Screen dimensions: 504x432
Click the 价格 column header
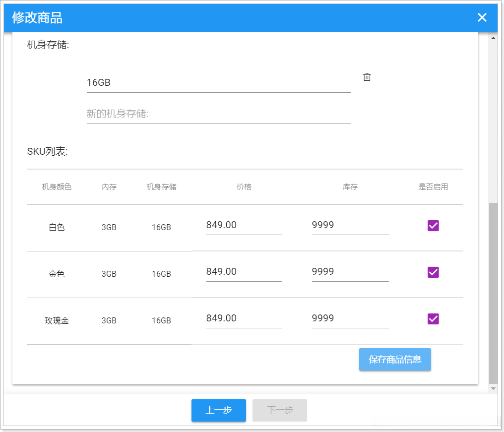244,187
